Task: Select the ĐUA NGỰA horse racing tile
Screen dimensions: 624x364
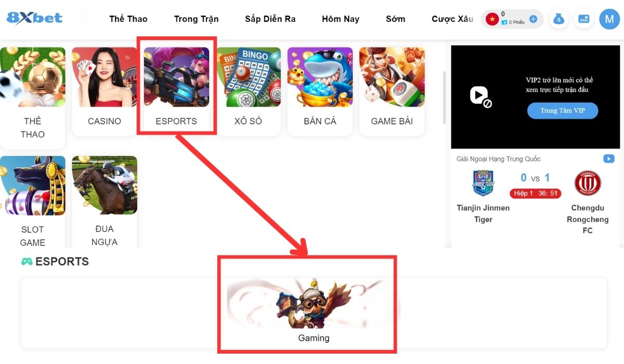Action: tap(105, 202)
